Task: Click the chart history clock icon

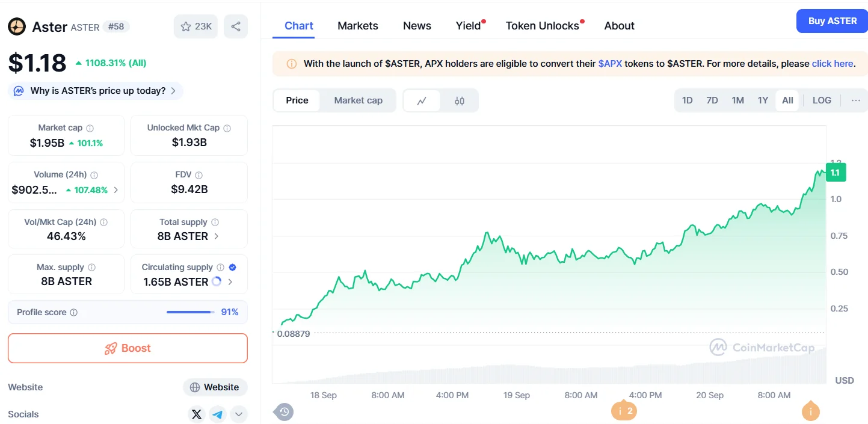Action: [284, 412]
